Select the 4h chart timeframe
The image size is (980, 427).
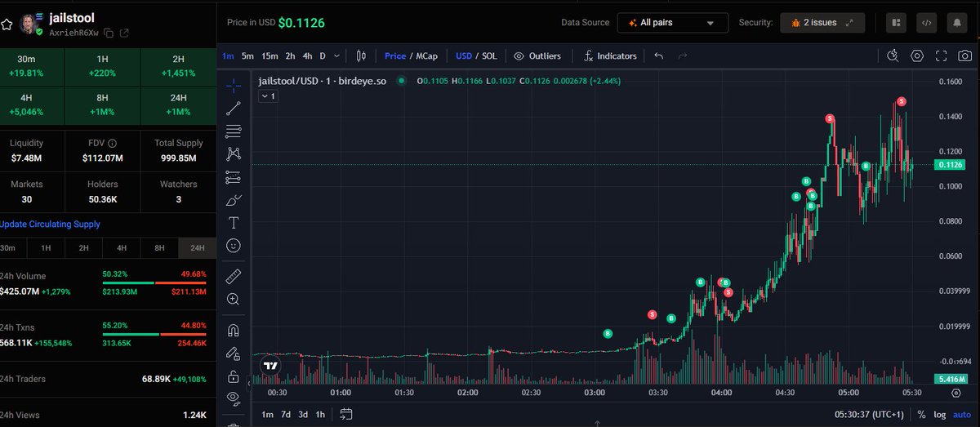pos(308,56)
